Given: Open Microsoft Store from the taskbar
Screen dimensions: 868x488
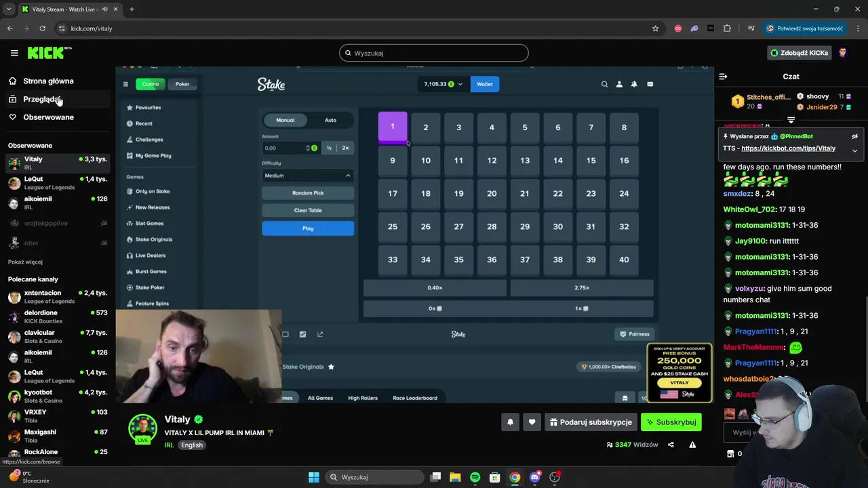Looking at the screenshot, I should [x=495, y=477].
